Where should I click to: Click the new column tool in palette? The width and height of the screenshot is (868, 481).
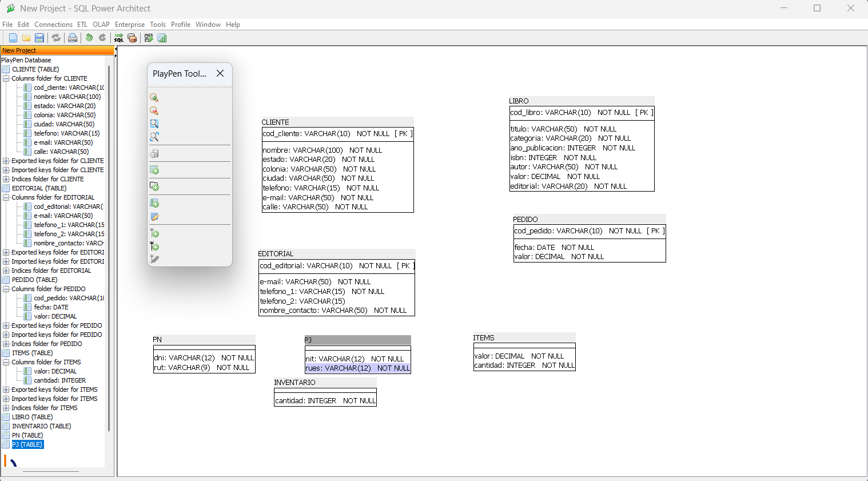click(x=154, y=203)
